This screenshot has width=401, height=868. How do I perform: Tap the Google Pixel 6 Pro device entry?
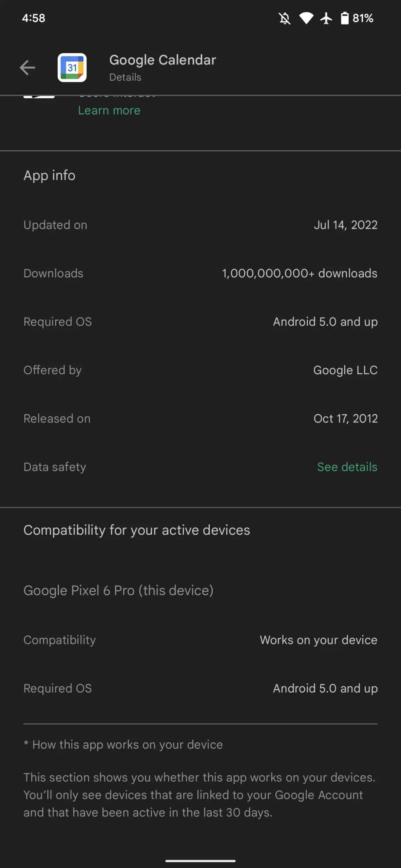point(118,590)
